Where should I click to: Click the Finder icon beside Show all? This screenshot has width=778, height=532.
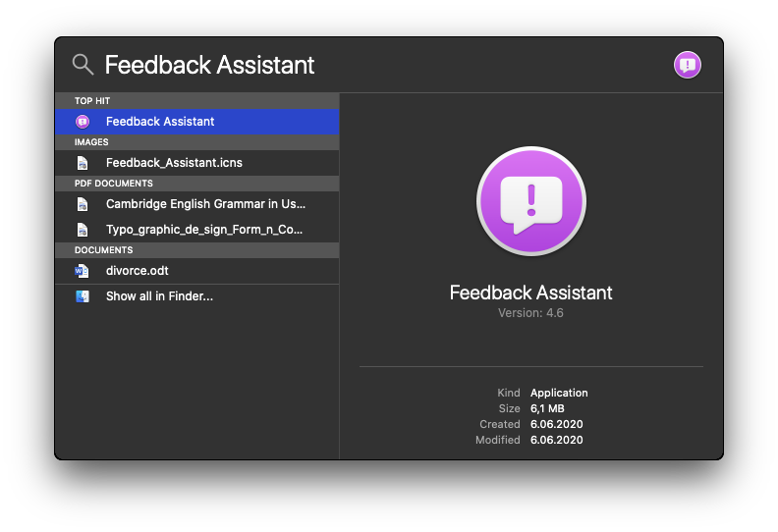[x=83, y=296]
